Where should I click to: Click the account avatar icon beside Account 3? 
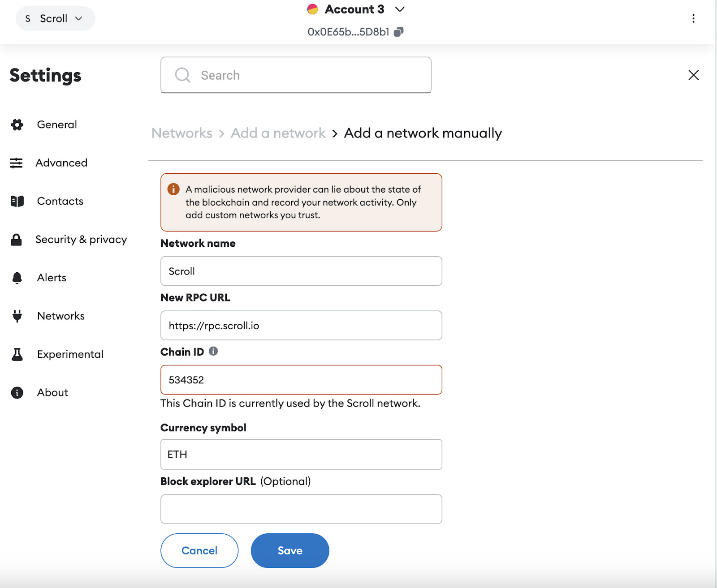313,9
